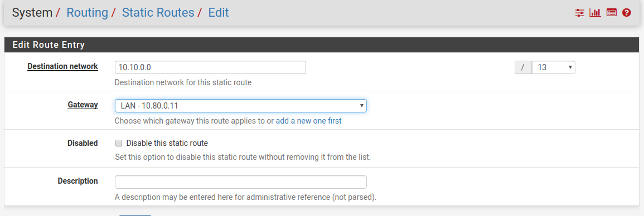644x216 pixels.
Task: Click the underlined Gateway label
Action: click(x=83, y=105)
